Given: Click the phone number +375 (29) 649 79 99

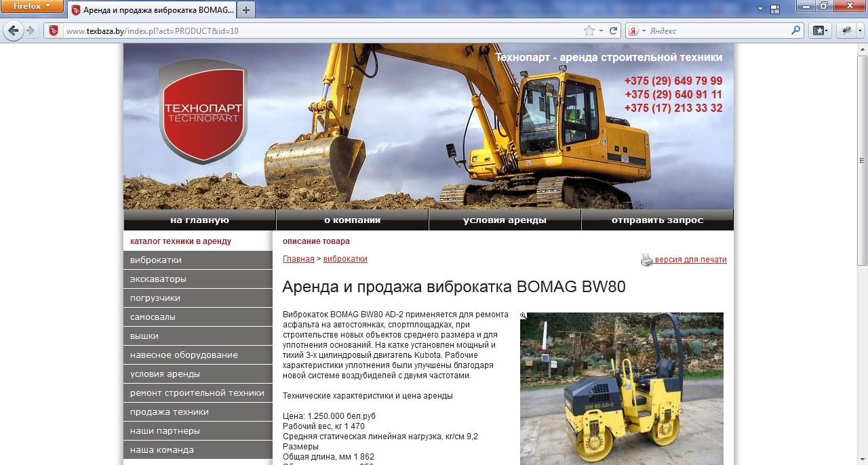Looking at the screenshot, I should 673,81.
